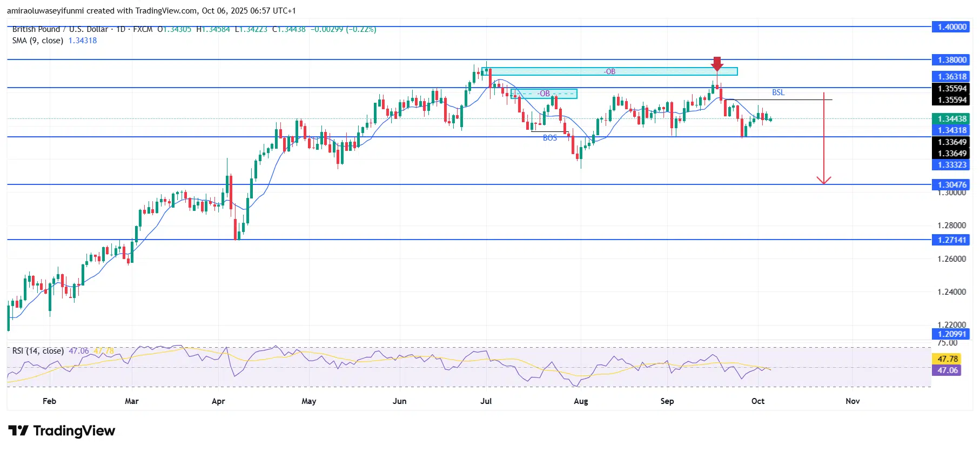Click the BOS annotation label
The image size is (980, 451).
click(549, 138)
